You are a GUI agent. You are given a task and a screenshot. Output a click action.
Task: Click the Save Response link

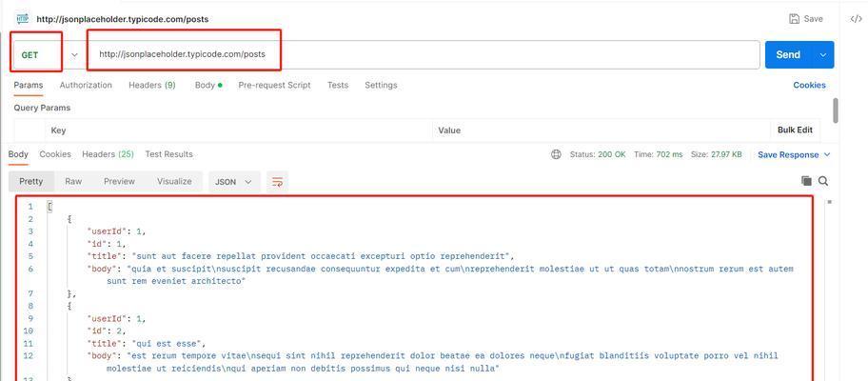click(x=788, y=155)
